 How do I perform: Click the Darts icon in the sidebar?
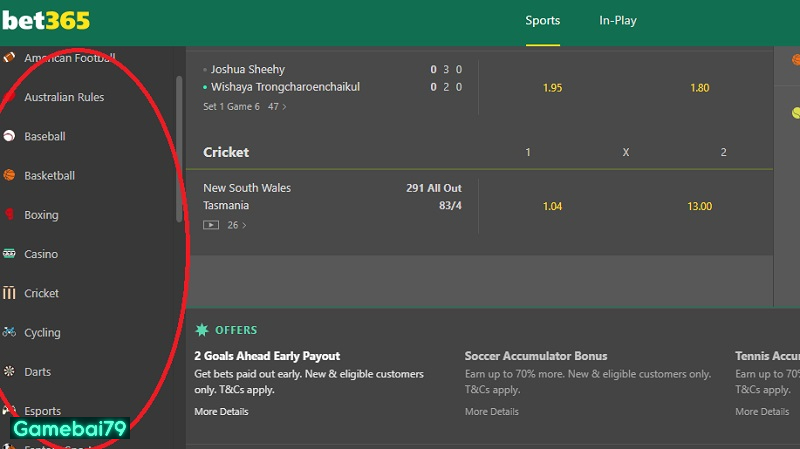coord(9,371)
